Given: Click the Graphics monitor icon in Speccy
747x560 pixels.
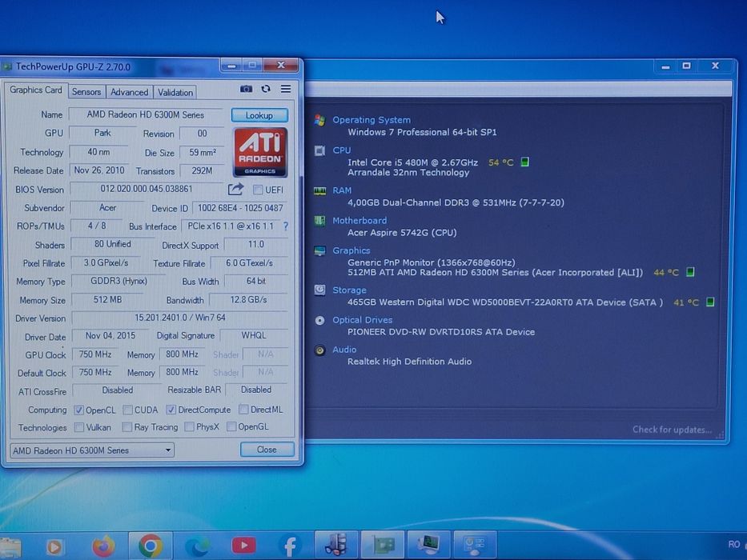Looking at the screenshot, I should coord(319,251).
